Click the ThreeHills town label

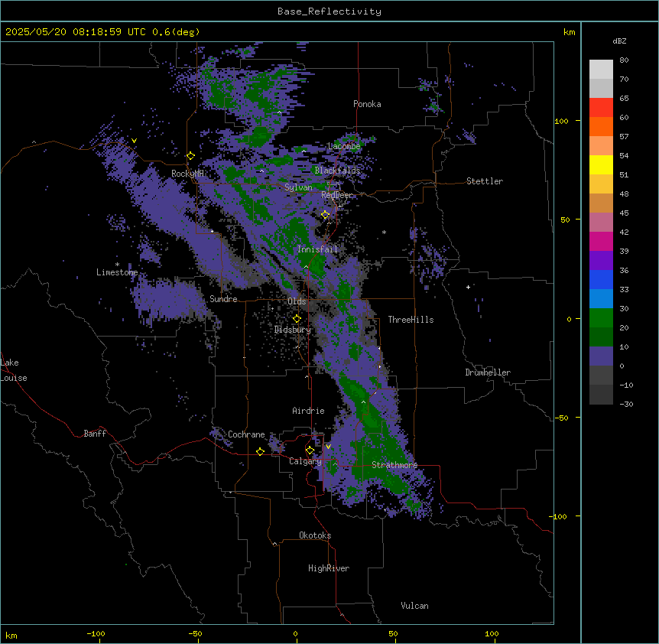tap(411, 320)
